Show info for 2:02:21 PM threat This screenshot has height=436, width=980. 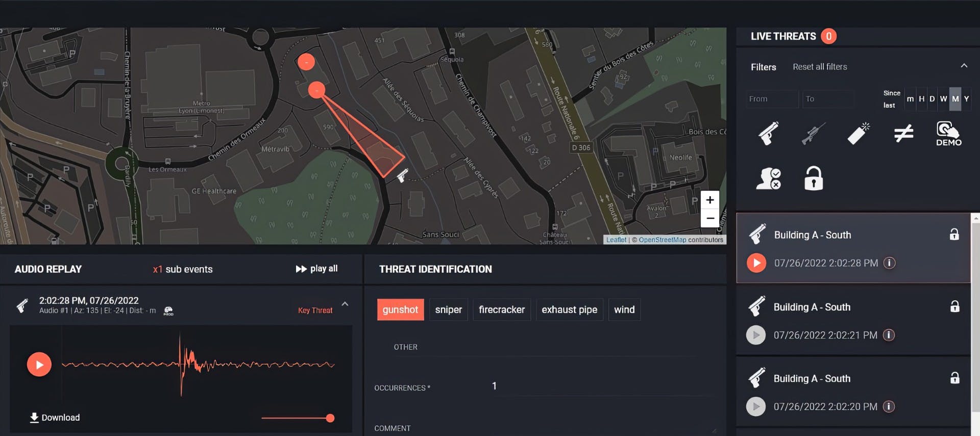pyautogui.click(x=889, y=335)
